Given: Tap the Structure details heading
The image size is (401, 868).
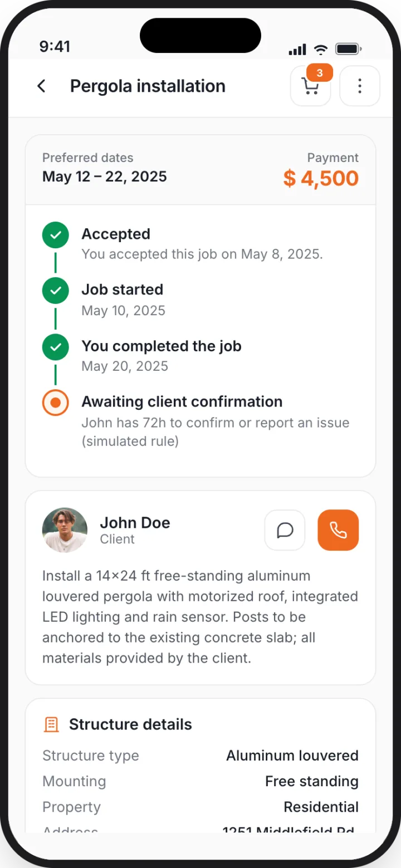Looking at the screenshot, I should [x=130, y=724].
